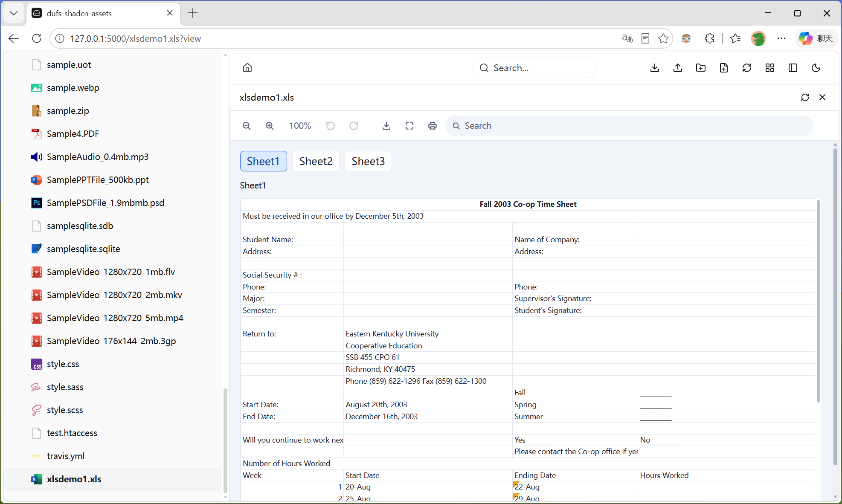This screenshot has height=504, width=842.
Task: Select xlsdemo1.xls in the file list
Action: (x=113, y=479)
